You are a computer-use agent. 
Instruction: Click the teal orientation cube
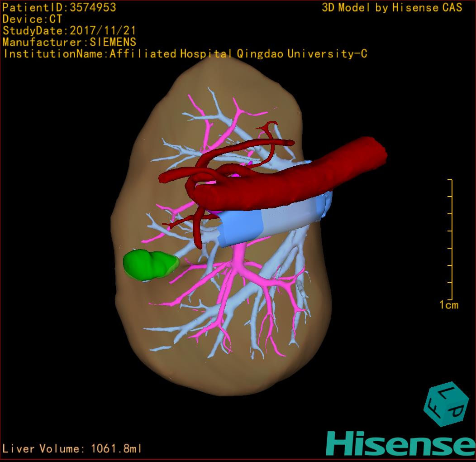coord(446,404)
